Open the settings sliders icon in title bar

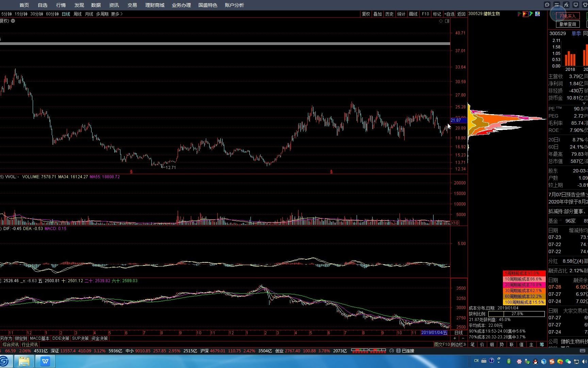click(557, 5)
